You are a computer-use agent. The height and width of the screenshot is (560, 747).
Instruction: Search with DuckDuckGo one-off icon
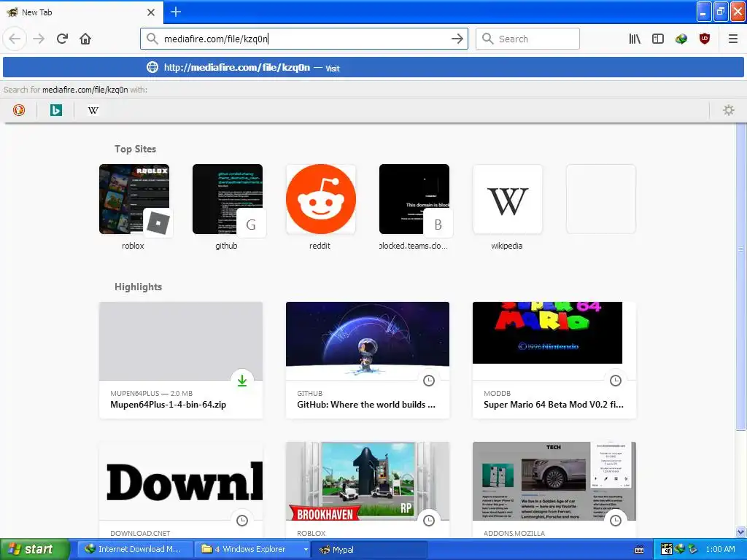[19, 110]
